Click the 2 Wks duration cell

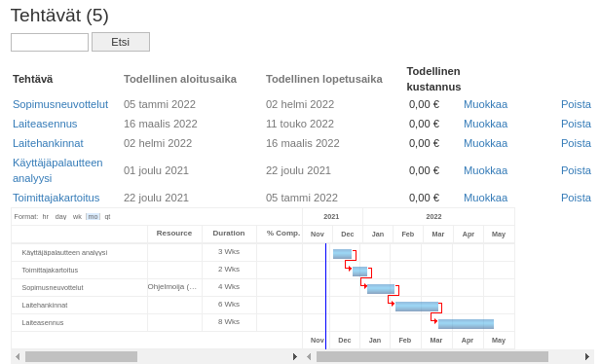click(229, 270)
